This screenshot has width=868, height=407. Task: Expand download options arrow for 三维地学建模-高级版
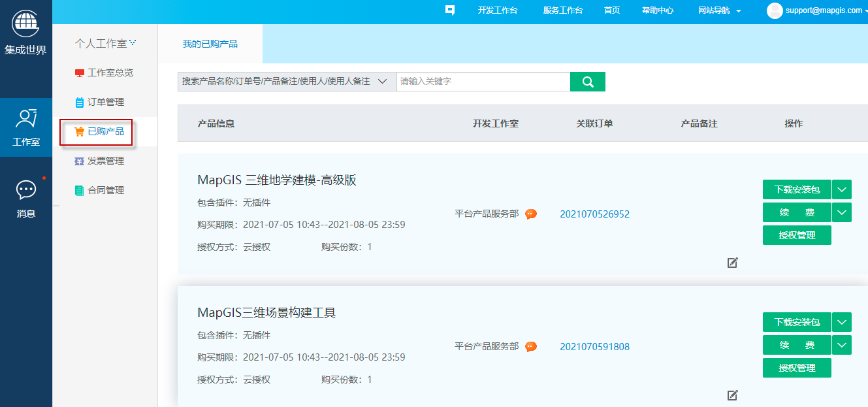pos(842,190)
